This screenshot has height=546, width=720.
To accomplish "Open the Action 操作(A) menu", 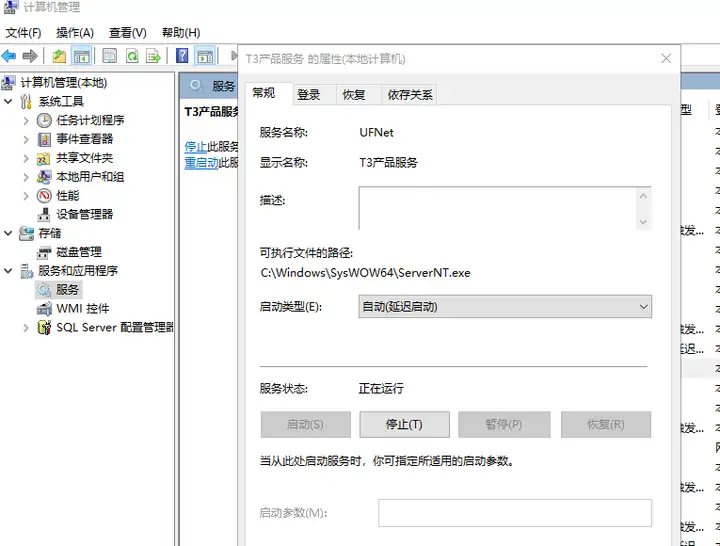I will pyautogui.click(x=75, y=33).
